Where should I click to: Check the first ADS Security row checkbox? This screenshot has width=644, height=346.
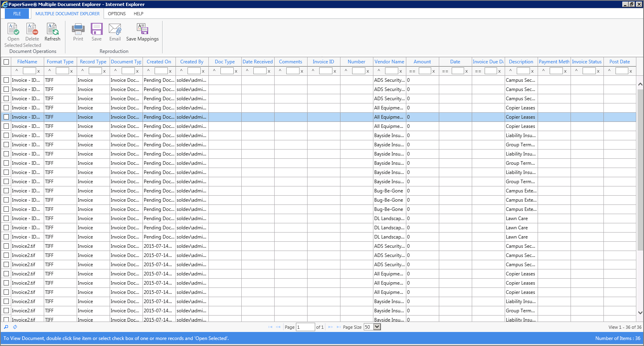pyautogui.click(x=6, y=80)
